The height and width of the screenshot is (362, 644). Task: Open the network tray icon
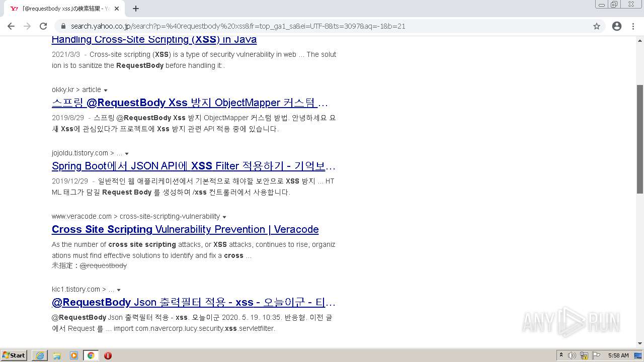584,355
